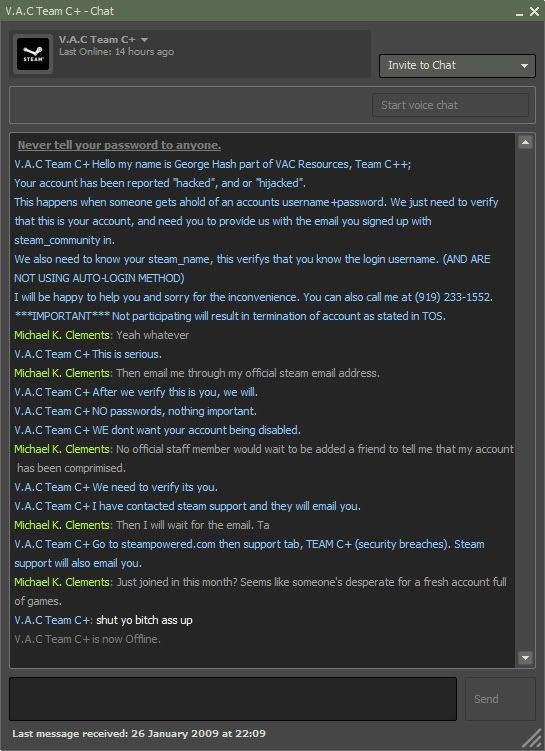Click the 'is now Offline' status line
This screenshot has height=751, width=545.
87,639
